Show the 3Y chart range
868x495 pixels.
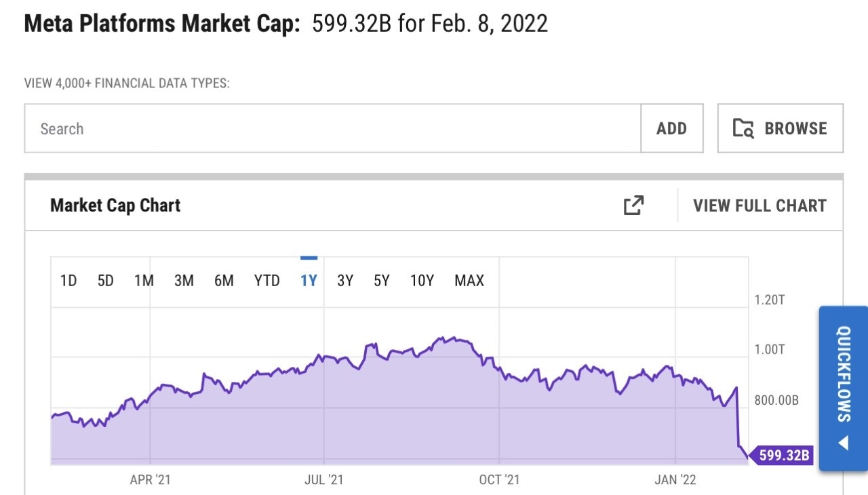[345, 281]
